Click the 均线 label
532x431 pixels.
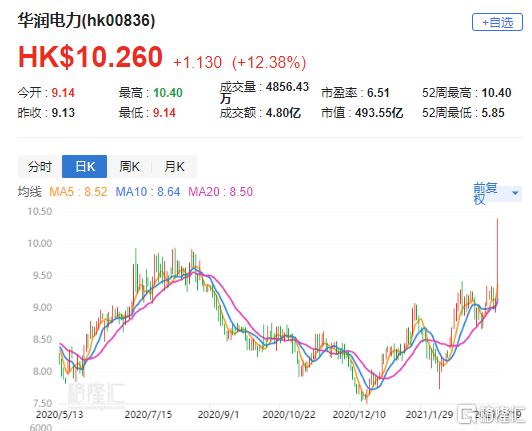[30, 192]
